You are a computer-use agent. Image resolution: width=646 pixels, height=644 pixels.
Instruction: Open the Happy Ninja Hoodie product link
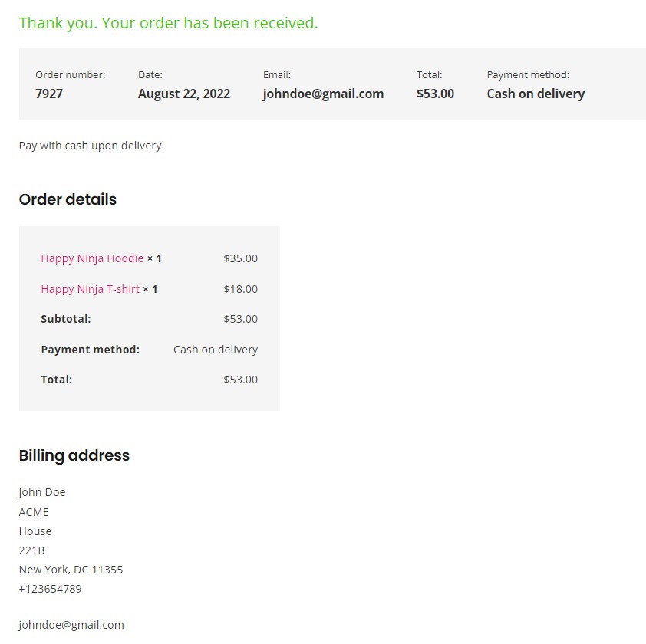[92, 258]
